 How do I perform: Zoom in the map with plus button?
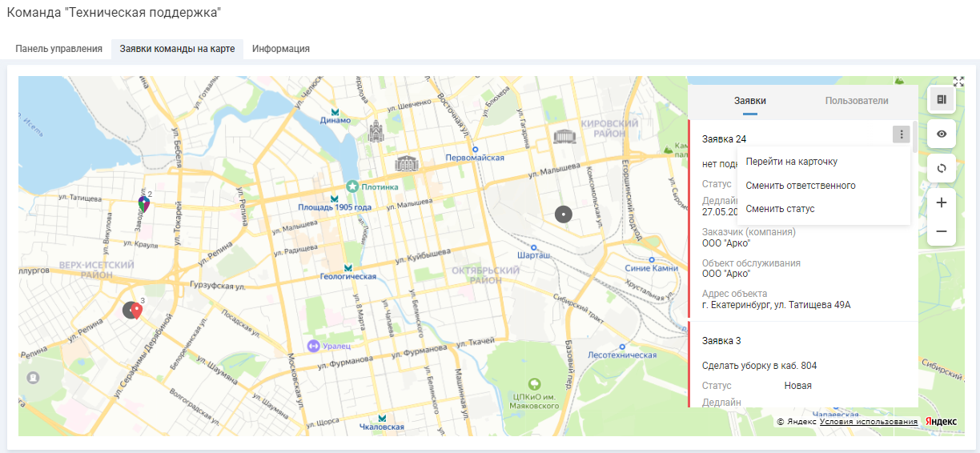942,203
